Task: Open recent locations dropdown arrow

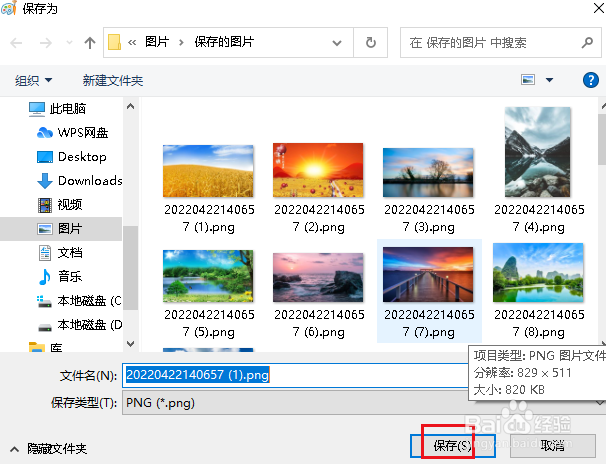Action: point(70,42)
